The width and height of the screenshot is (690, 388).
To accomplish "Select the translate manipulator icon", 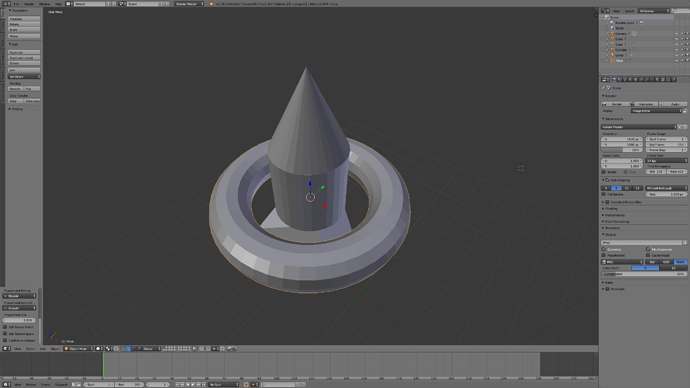I will tap(128, 348).
